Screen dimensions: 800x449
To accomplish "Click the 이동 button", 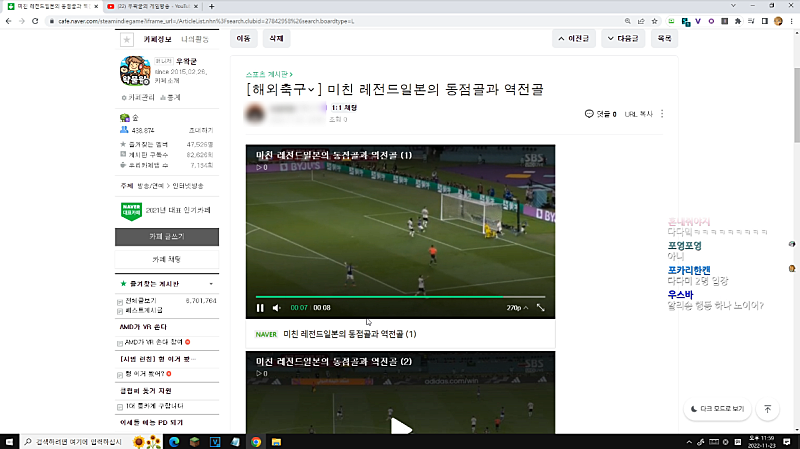I will coord(243,38).
